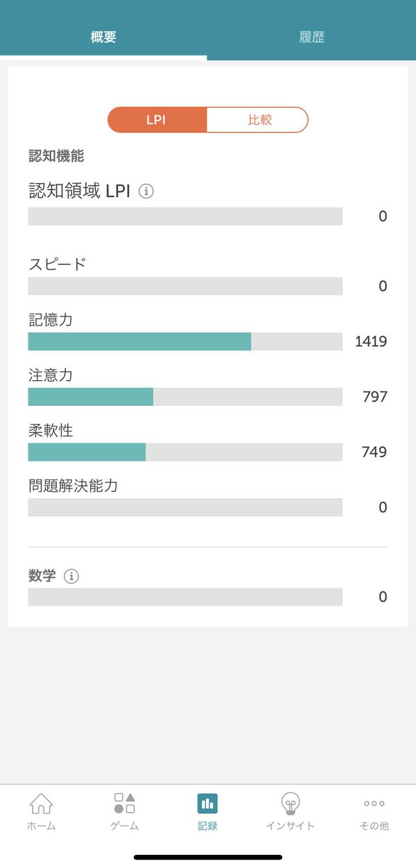Open the ホーム house icon
The height and width of the screenshot is (868, 416).
(41, 803)
